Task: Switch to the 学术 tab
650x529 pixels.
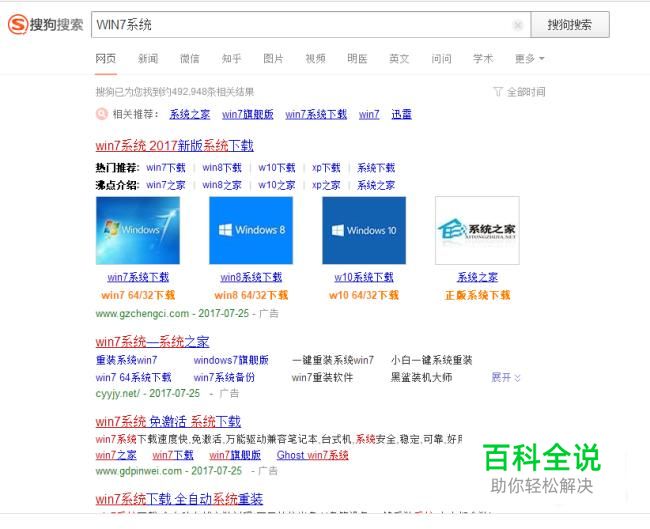Action: click(x=483, y=58)
